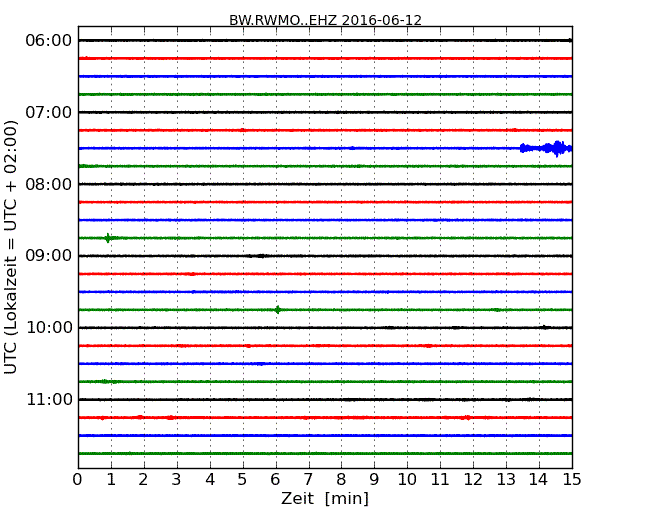Image resolution: width=650 pixels, height=520 pixels.
Task: Click the x-axis tick label 7
Action: click(x=308, y=480)
